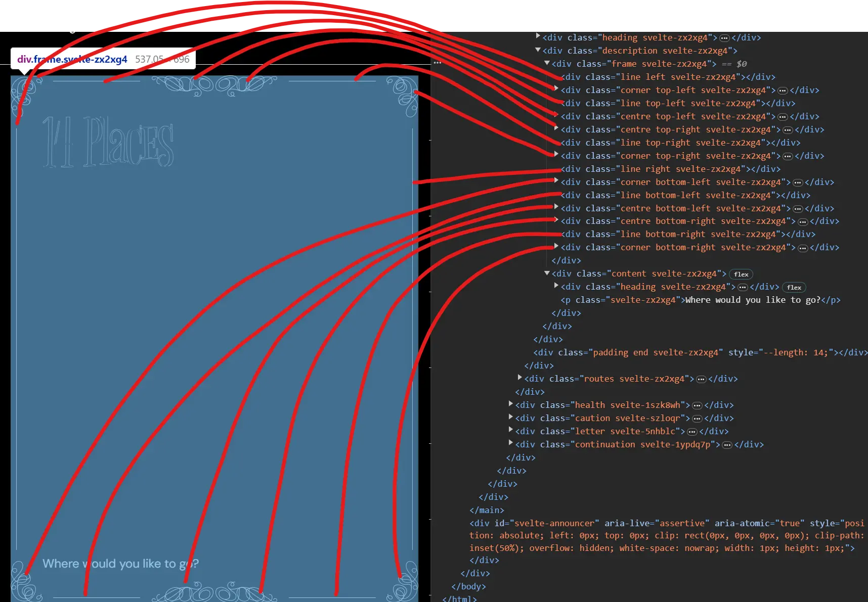The width and height of the screenshot is (868, 602).
Task: Select the "padding end" div row
Action: click(701, 353)
